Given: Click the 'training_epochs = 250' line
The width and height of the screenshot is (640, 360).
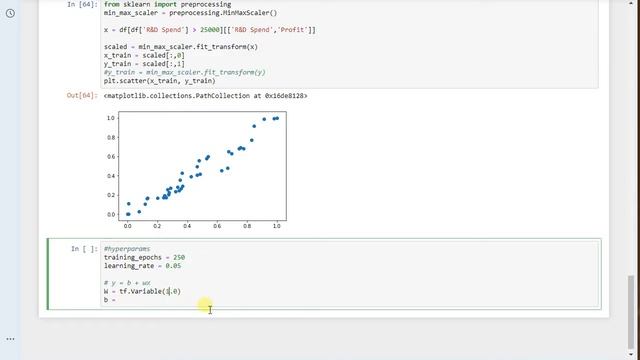Looking at the screenshot, I should [144, 257].
